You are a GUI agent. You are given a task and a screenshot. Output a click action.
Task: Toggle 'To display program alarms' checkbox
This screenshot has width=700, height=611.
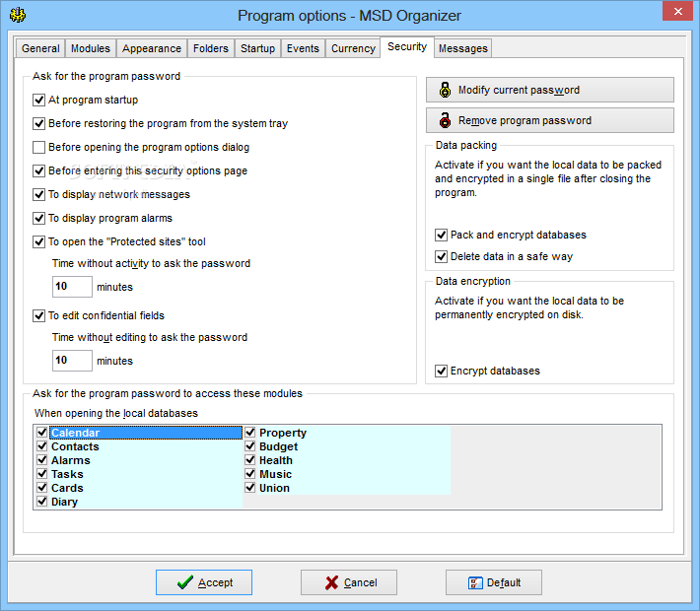point(38,218)
